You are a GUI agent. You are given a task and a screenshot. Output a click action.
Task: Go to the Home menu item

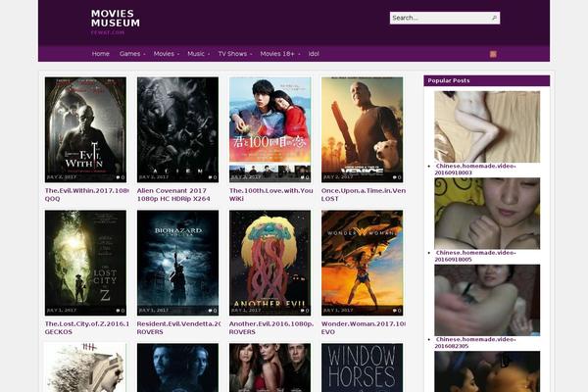click(101, 54)
